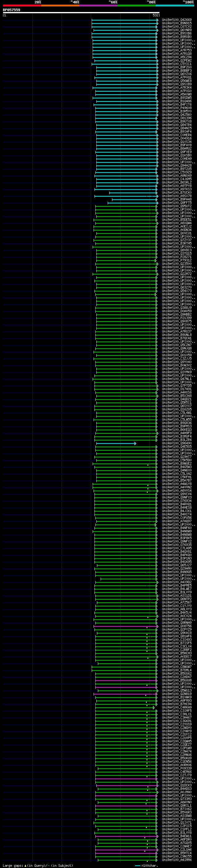197x868 pixels.
Task: Open hit UniRef100_Q6YNR9
Action: (176, 30)
